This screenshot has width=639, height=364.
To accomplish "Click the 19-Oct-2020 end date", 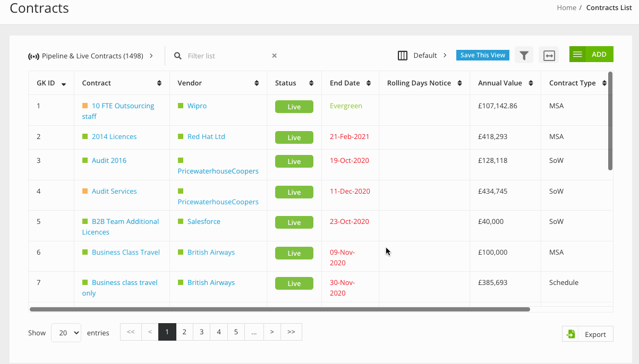I will [x=350, y=160].
